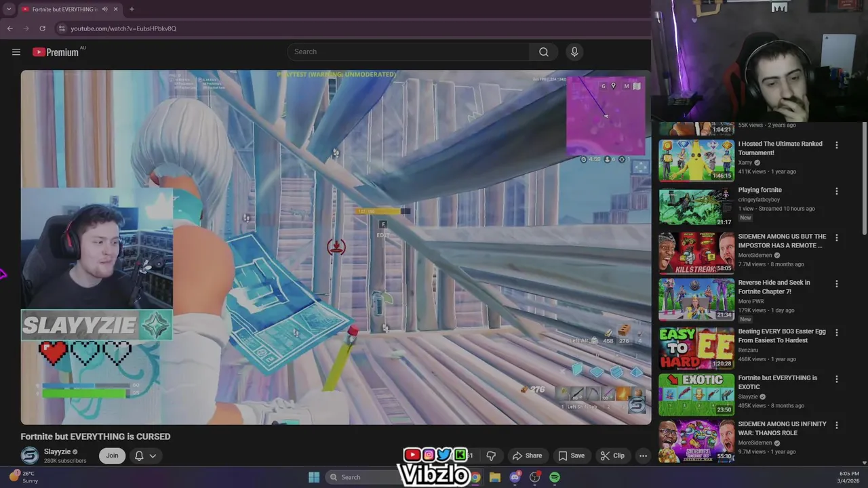Open the site information icon in address bar
Viewport: 868px width, 488px height.
tap(62, 28)
